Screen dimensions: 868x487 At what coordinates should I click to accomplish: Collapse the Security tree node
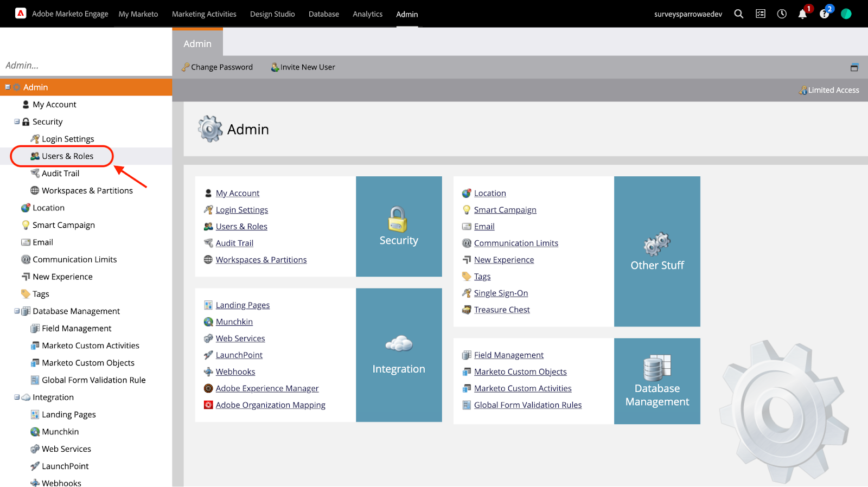[17, 121]
